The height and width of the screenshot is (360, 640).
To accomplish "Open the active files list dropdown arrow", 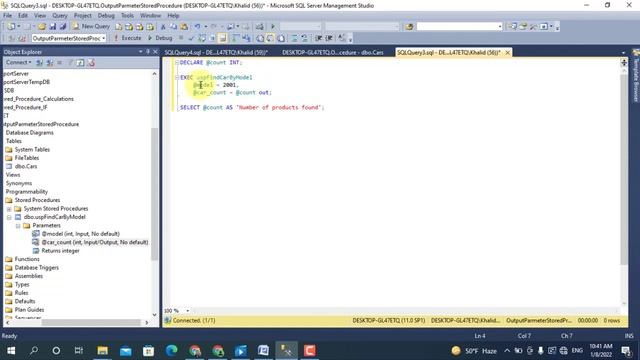I will pos(623,53).
